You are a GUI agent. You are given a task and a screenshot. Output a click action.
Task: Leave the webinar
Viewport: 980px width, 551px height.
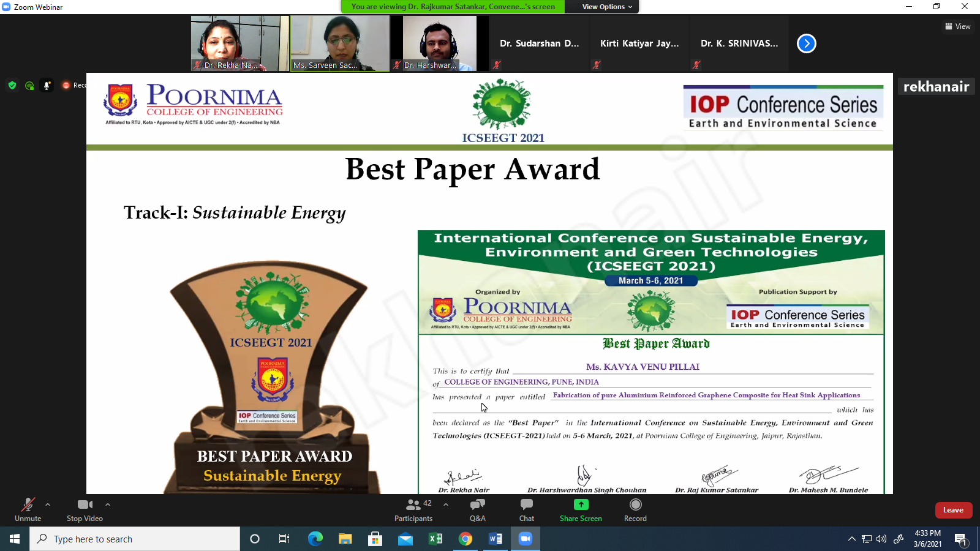(953, 510)
